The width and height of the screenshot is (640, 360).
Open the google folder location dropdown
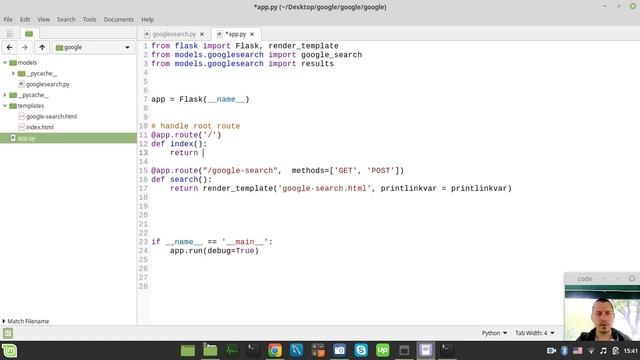pos(93,47)
